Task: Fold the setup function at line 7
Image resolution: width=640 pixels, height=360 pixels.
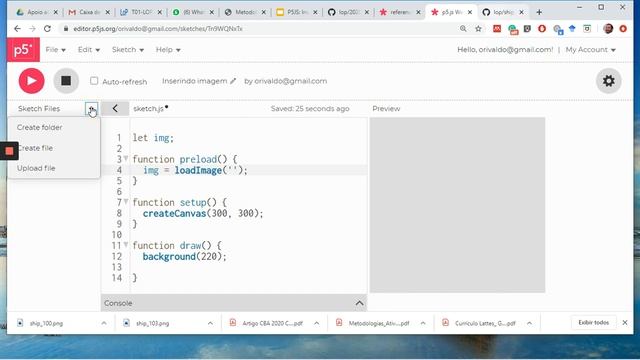Action: 126,202
